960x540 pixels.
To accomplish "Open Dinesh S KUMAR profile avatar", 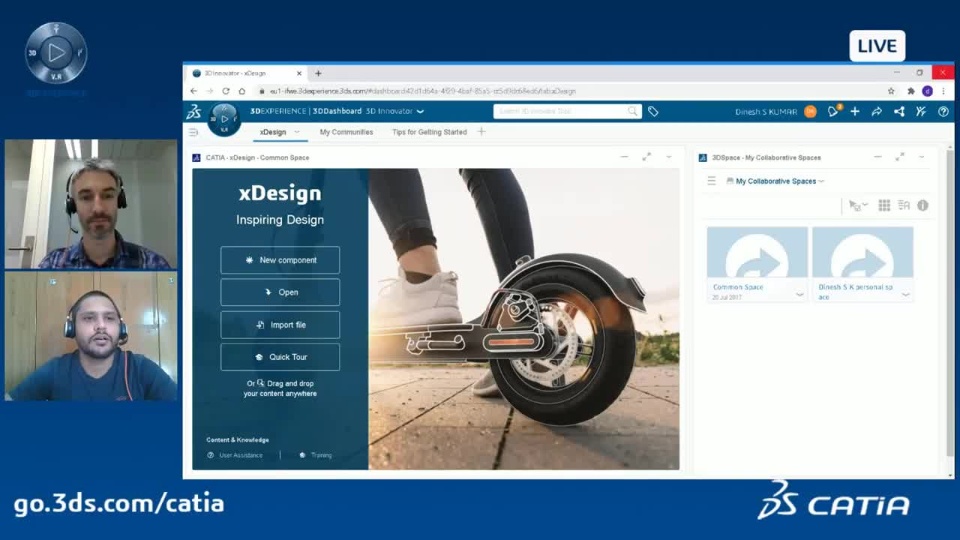I will 810,111.
